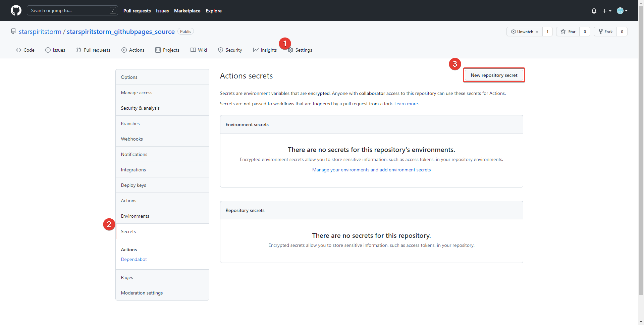Select Environments in sidebar
The height and width of the screenshot is (325, 644).
coord(162,216)
